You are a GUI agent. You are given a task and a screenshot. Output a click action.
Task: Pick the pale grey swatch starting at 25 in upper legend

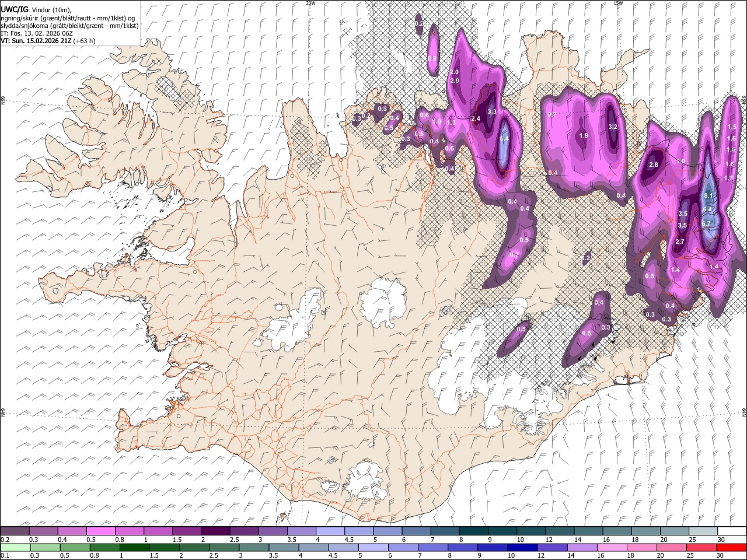[703, 531]
